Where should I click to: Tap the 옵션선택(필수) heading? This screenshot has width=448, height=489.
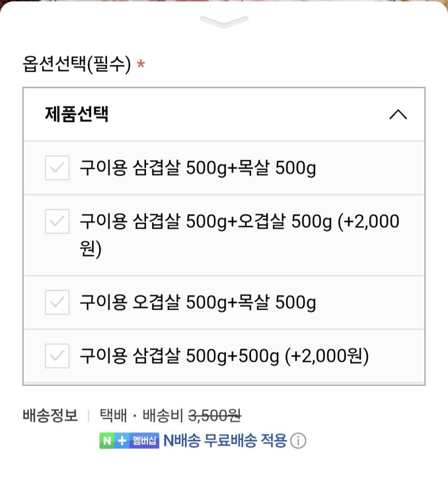click(76, 65)
